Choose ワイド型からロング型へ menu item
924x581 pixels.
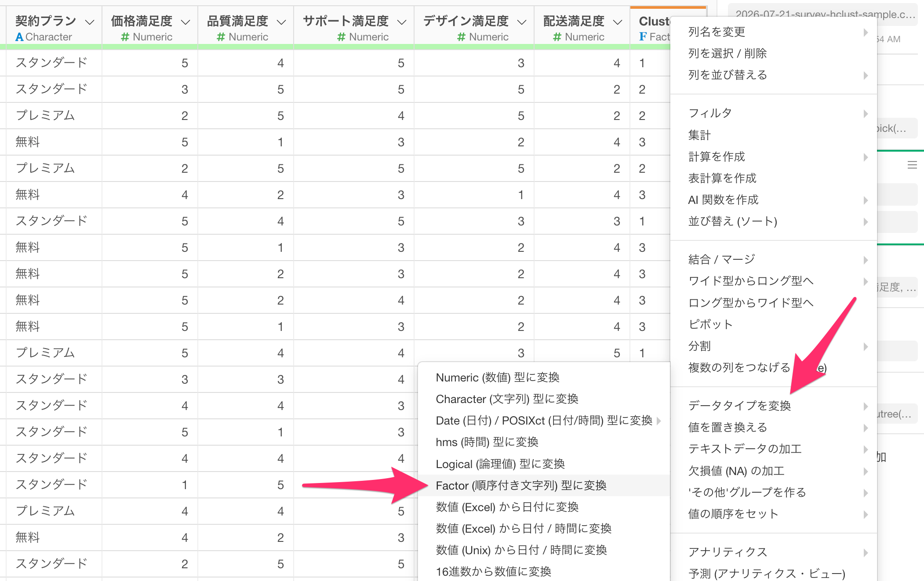click(x=774, y=281)
